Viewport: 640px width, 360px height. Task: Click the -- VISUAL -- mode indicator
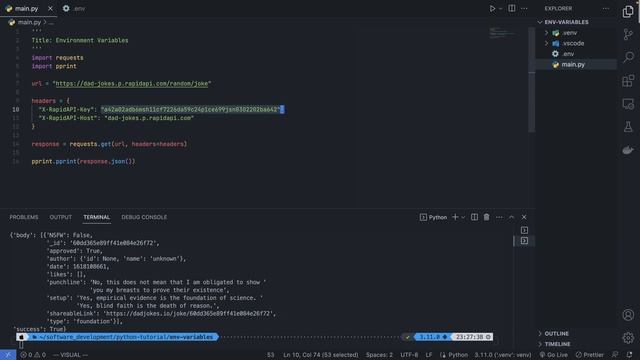pos(71,355)
